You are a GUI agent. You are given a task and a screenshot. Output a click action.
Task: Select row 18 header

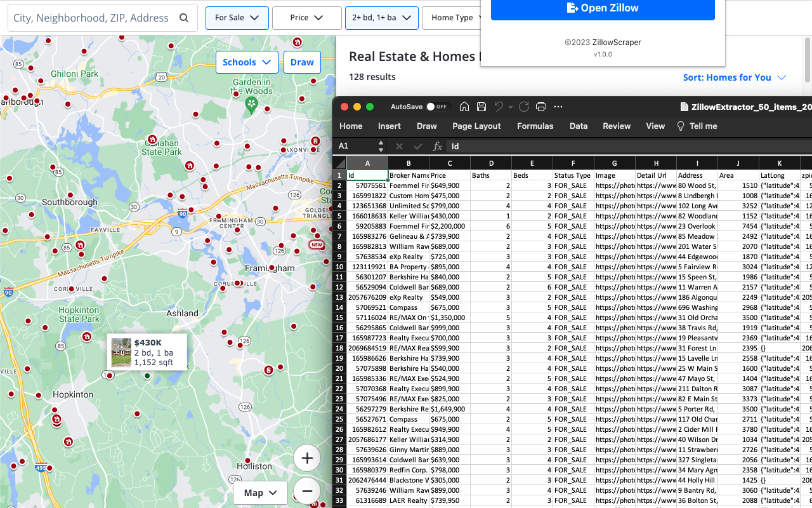click(339, 348)
